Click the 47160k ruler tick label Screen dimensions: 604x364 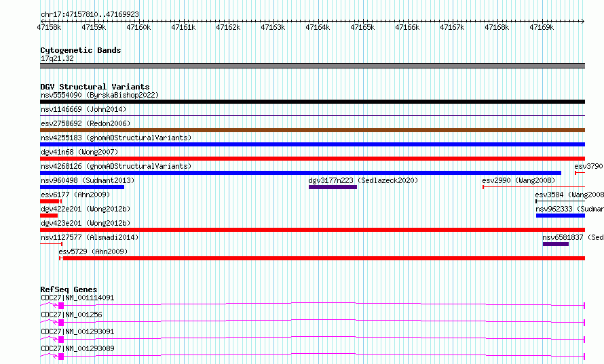coord(138,27)
